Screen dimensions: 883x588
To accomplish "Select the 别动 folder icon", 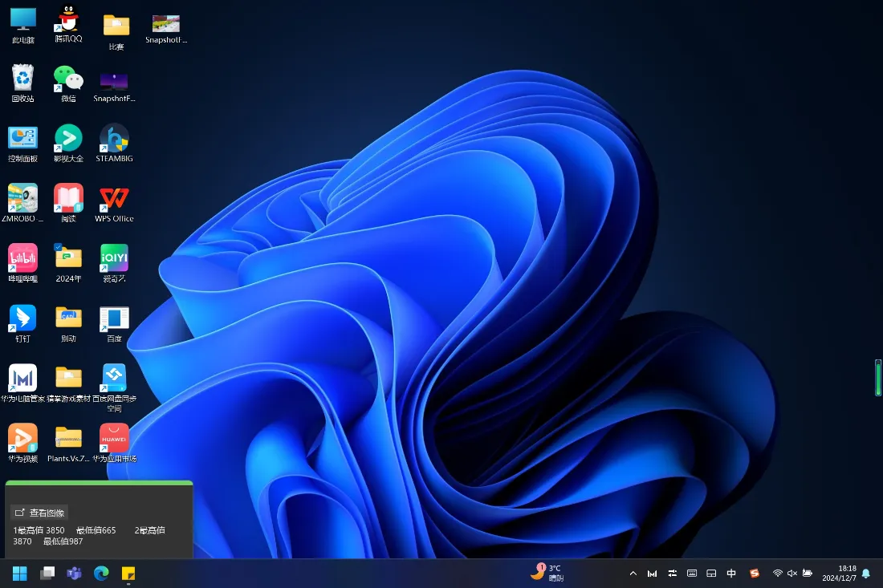I will click(x=69, y=325).
